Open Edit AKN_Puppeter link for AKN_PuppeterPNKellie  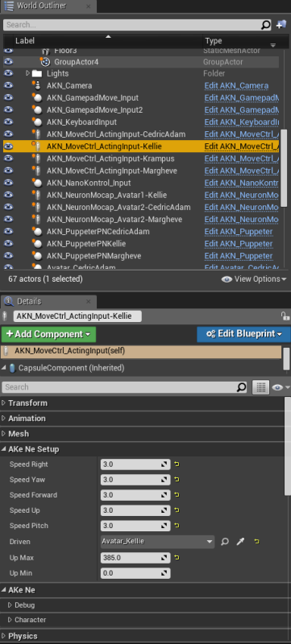pyautogui.click(x=239, y=244)
